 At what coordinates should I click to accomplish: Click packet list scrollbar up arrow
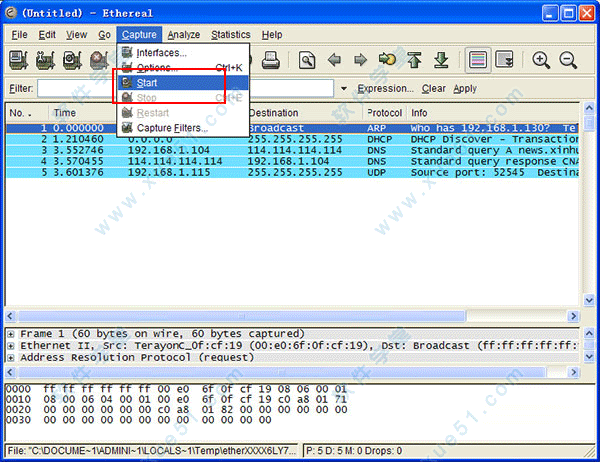[589, 108]
